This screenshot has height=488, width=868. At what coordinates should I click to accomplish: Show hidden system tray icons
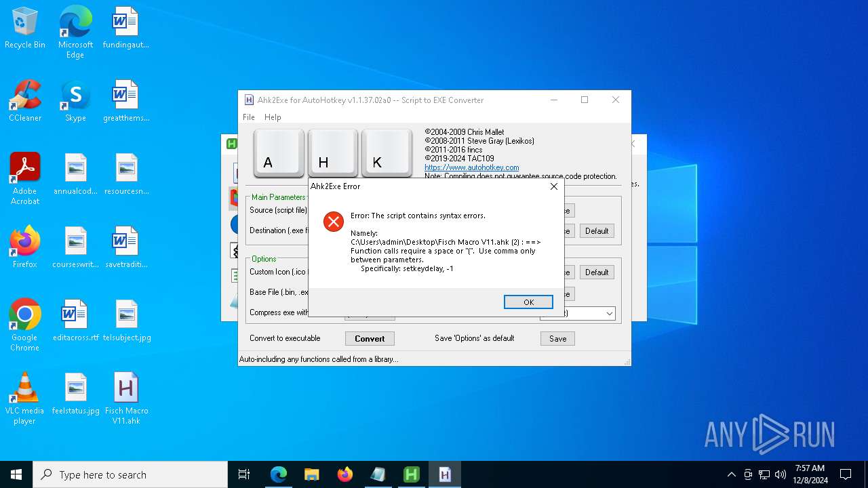coord(731,474)
